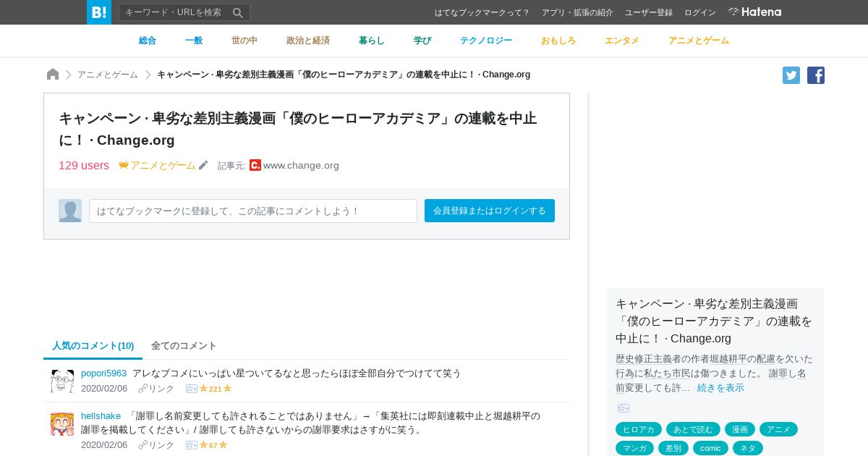This screenshot has height=456, width=868.
Task: Open sidebar article title link
Action: pyautogui.click(x=714, y=321)
